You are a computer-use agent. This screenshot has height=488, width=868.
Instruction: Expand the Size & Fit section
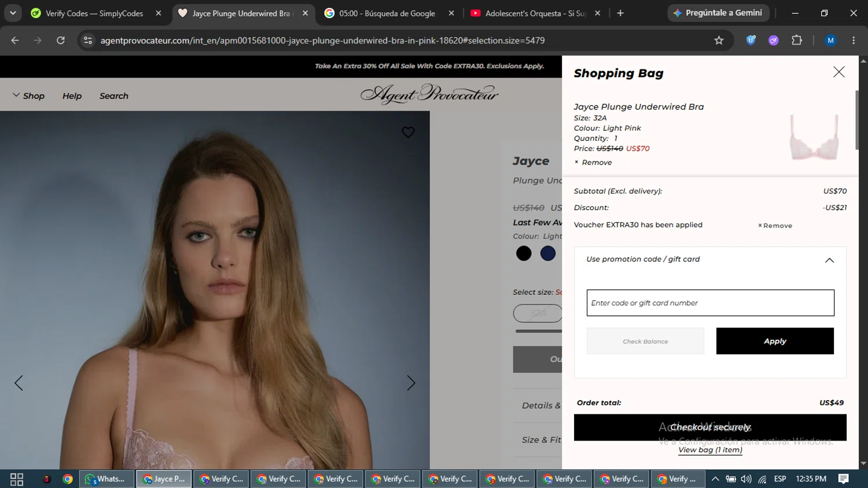pos(541,440)
